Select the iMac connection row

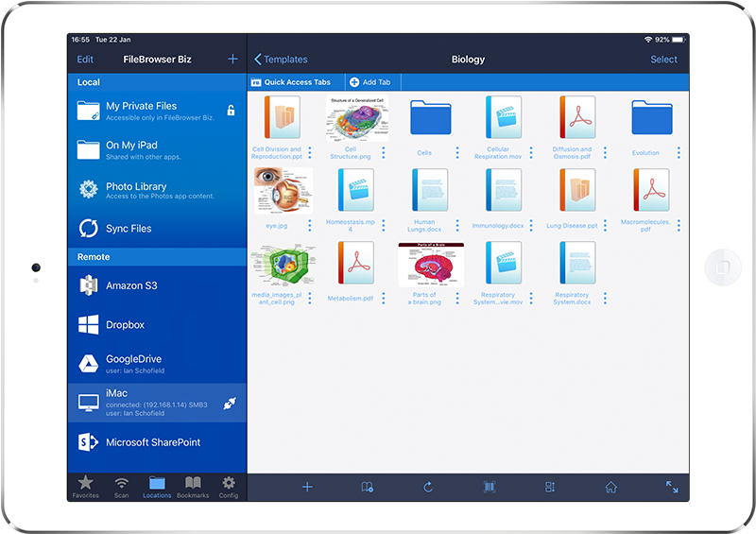point(157,403)
